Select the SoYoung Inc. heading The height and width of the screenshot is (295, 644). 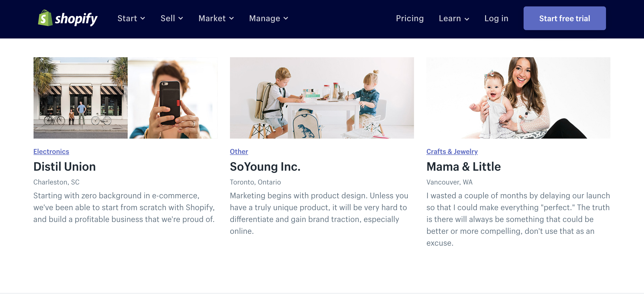[x=265, y=166]
